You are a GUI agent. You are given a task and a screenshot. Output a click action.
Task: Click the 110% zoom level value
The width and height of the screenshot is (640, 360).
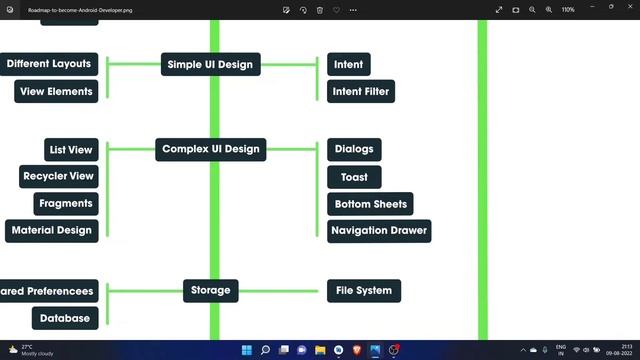[x=568, y=10]
